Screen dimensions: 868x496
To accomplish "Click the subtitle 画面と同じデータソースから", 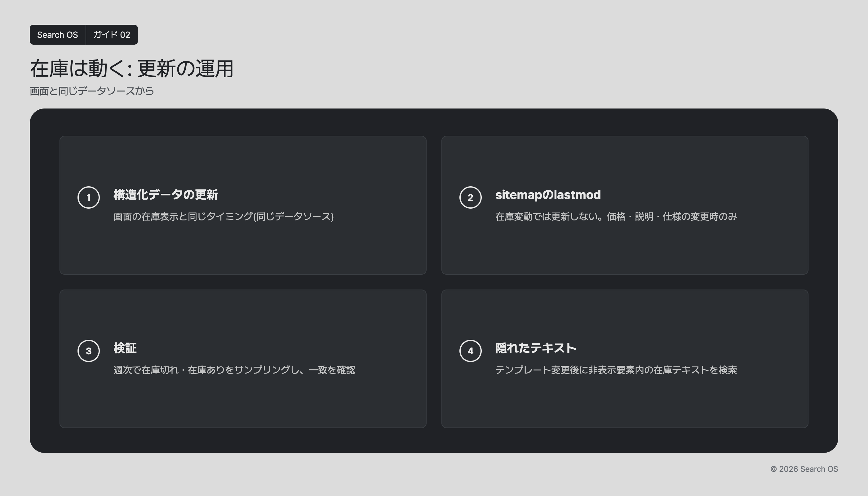I will 92,91.
